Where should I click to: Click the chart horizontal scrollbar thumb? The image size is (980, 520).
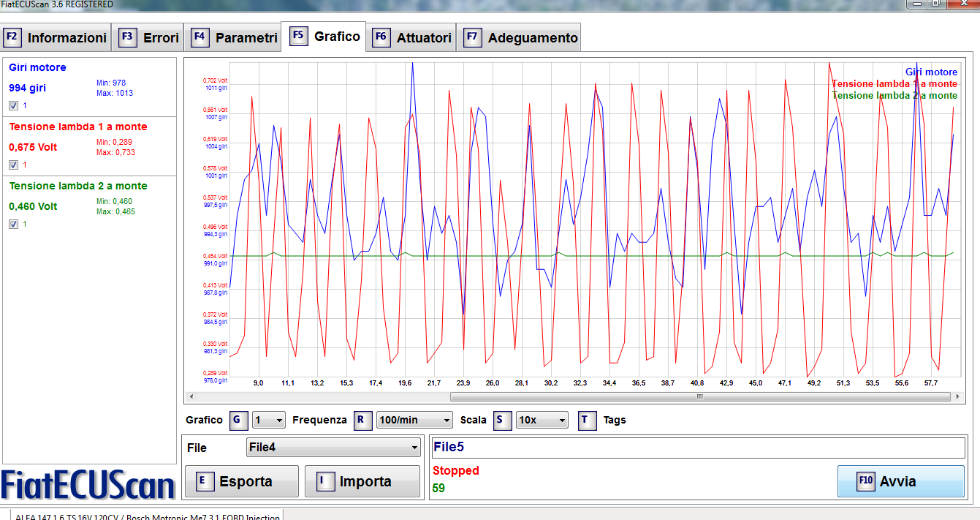[x=700, y=396]
